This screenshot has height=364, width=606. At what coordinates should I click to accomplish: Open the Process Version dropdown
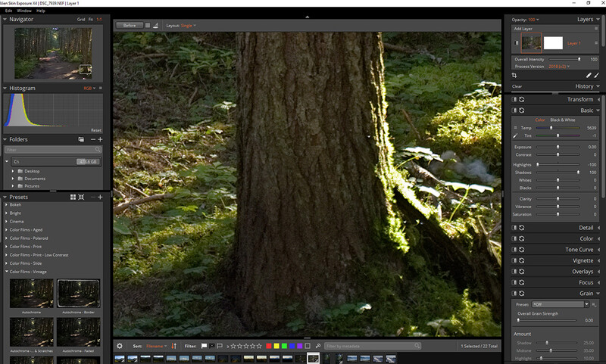[x=559, y=67]
